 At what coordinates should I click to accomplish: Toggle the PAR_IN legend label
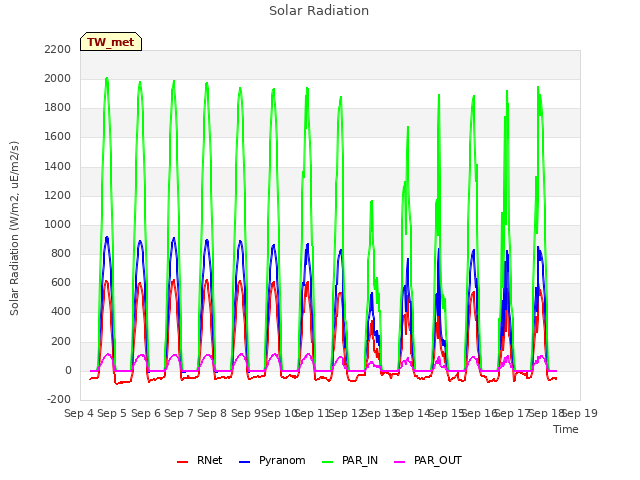click(x=360, y=460)
